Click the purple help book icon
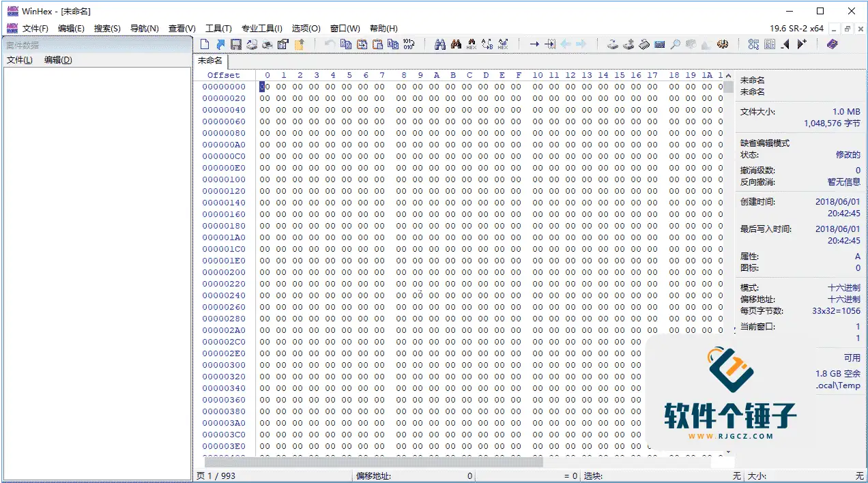The image size is (868, 483). pyautogui.click(x=832, y=44)
